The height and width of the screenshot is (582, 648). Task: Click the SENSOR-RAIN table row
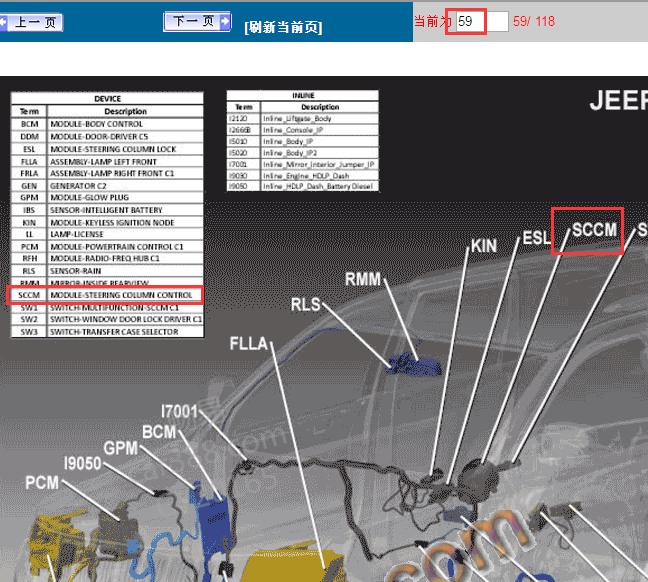click(107, 271)
